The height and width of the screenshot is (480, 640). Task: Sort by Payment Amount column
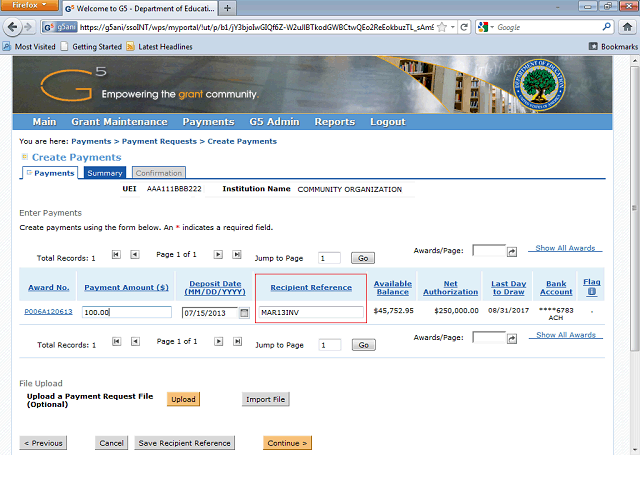pyautogui.click(x=126, y=287)
